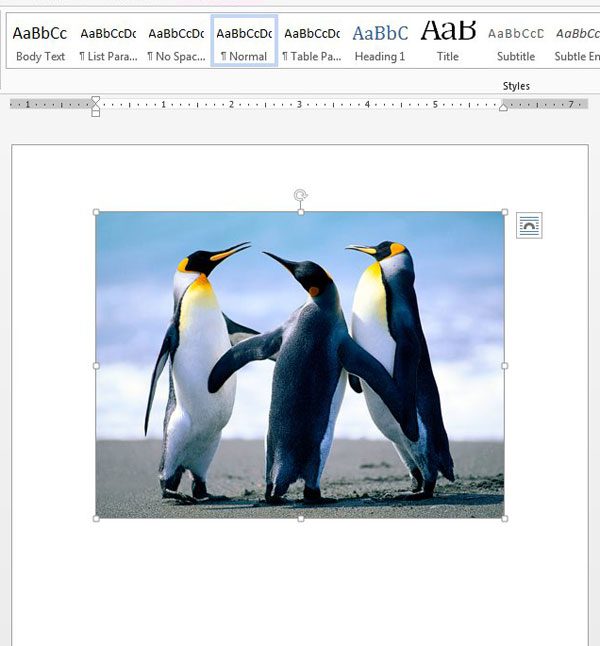Apply the Body Text style

[40, 42]
